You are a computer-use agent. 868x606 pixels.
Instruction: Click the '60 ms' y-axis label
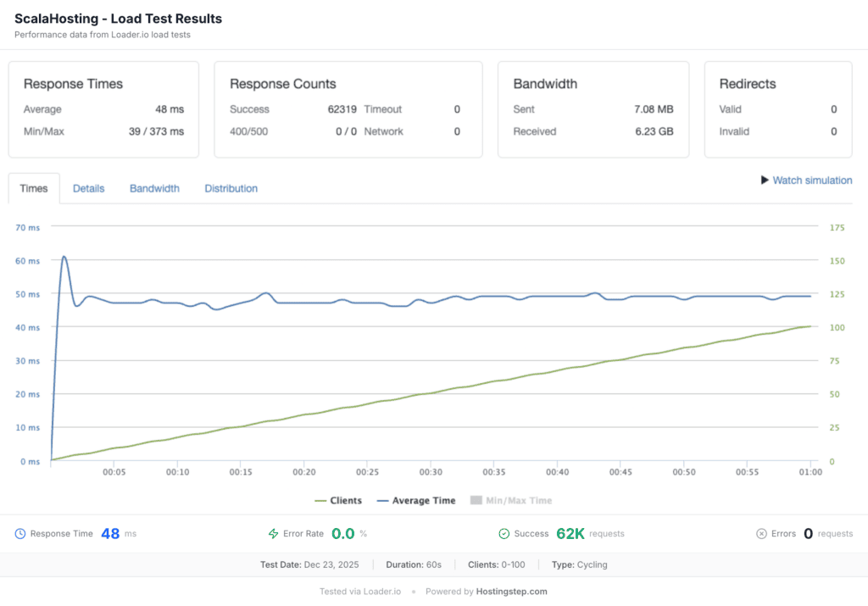pyautogui.click(x=28, y=261)
